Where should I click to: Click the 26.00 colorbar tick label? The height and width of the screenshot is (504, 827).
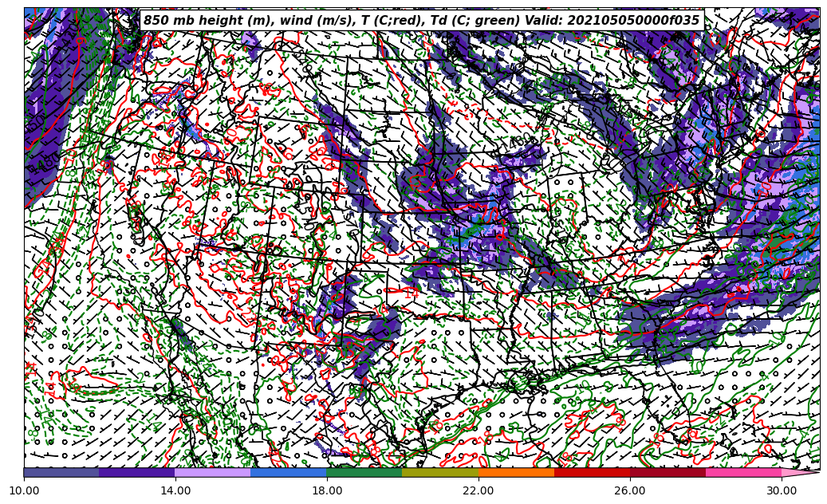pyautogui.click(x=630, y=490)
